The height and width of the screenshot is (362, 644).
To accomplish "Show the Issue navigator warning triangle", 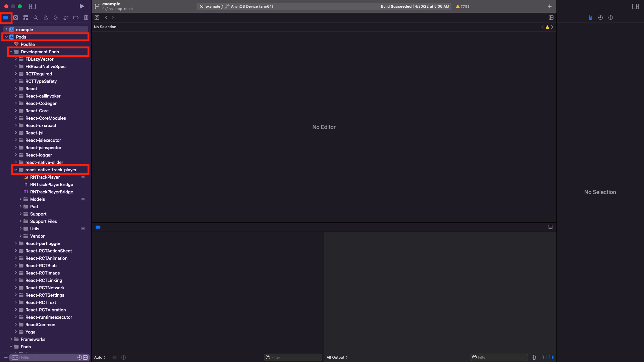I will tap(46, 17).
